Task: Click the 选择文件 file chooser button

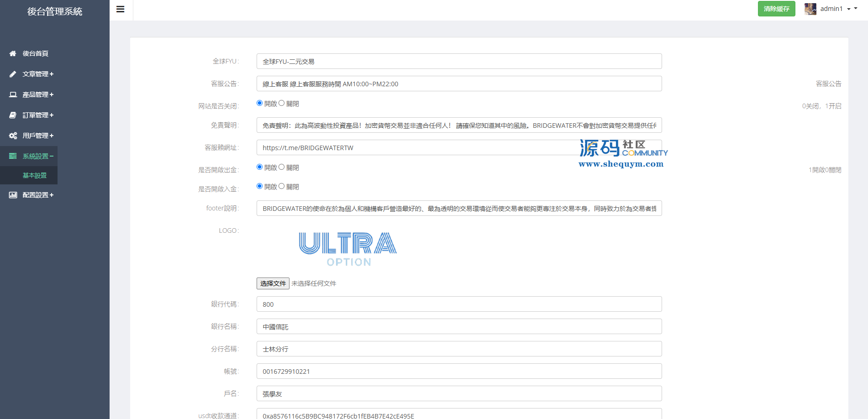Action: pyautogui.click(x=273, y=283)
